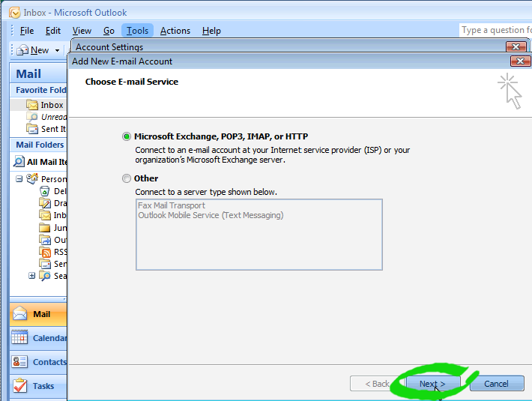
Task: Open the Go menu
Action: 109,31
